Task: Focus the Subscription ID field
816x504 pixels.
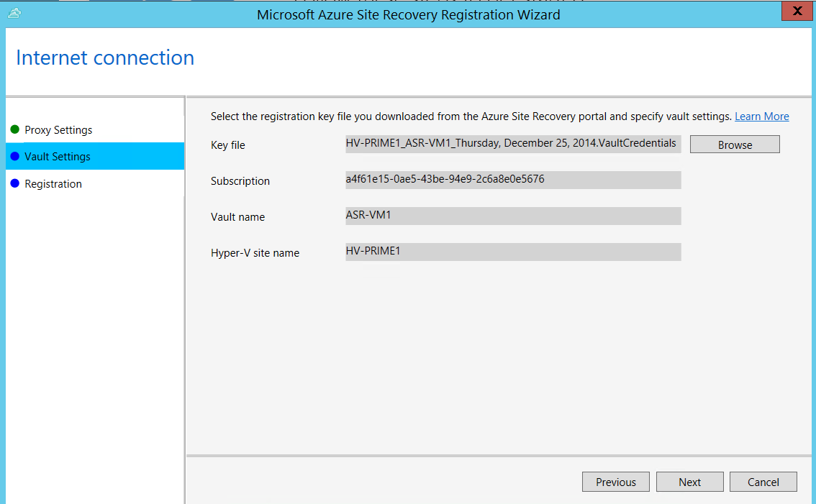Action: coord(512,180)
